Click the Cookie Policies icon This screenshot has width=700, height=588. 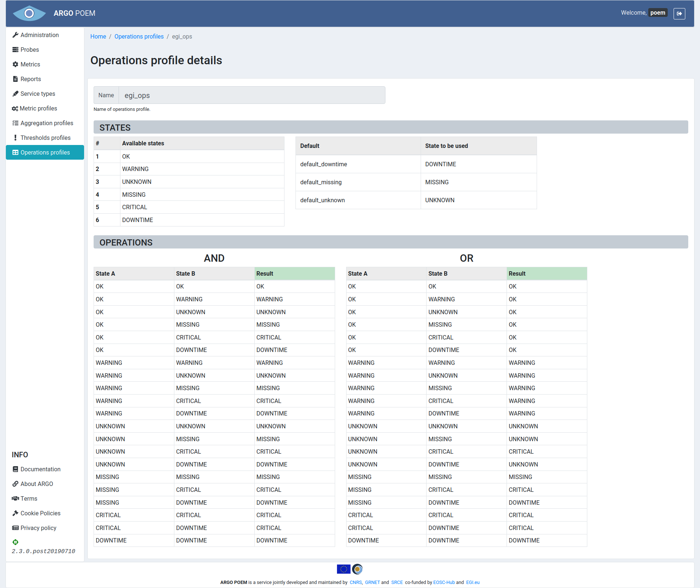coord(15,513)
